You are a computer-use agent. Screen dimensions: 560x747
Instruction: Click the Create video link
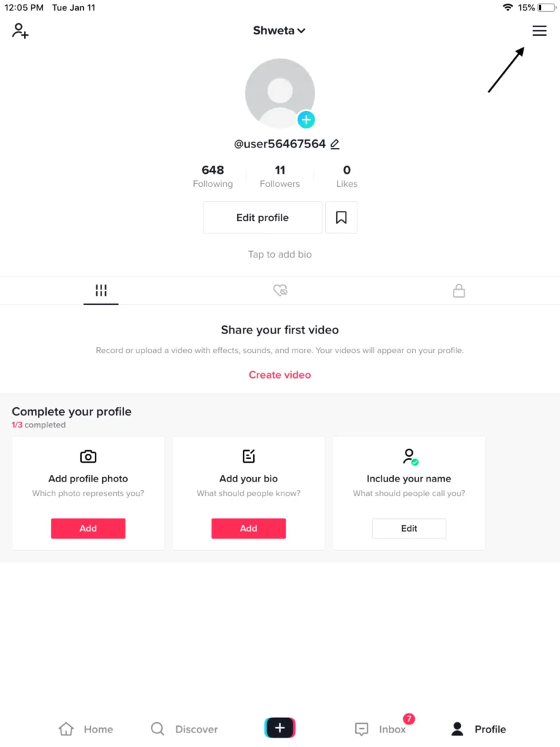280,375
